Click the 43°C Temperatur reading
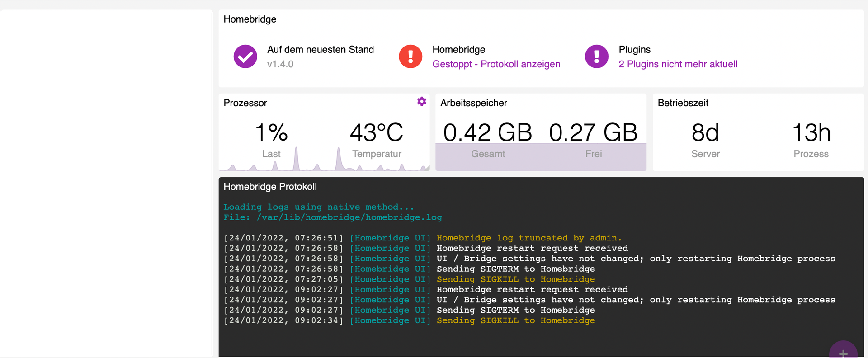Viewport: 868px width, 358px height. [377, 133]
